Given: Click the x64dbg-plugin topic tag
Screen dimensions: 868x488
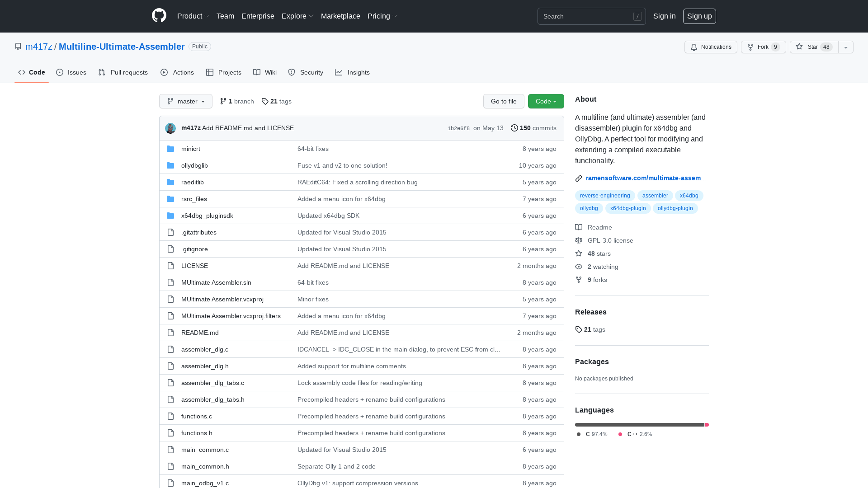Looking at the screenshot, I should [628, 208].
